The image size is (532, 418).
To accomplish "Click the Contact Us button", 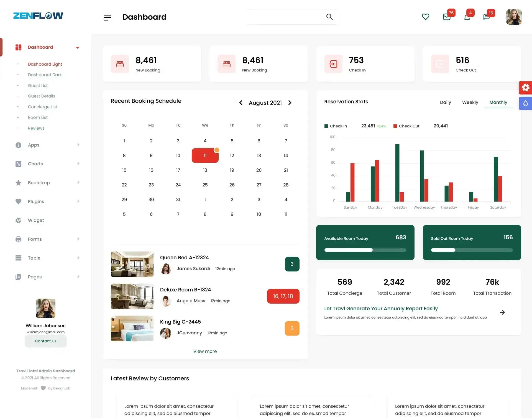I will (46, 341).
